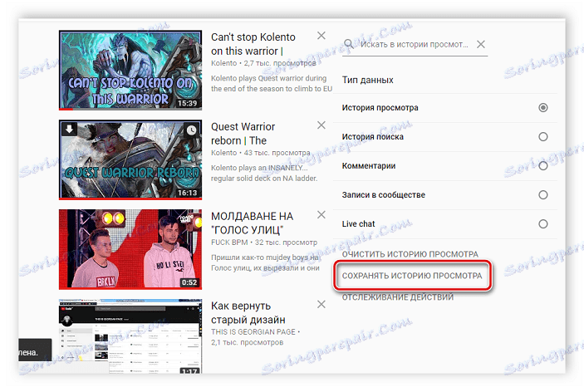
Task: Click the search magnifier icon in history search
Action: 349,44
